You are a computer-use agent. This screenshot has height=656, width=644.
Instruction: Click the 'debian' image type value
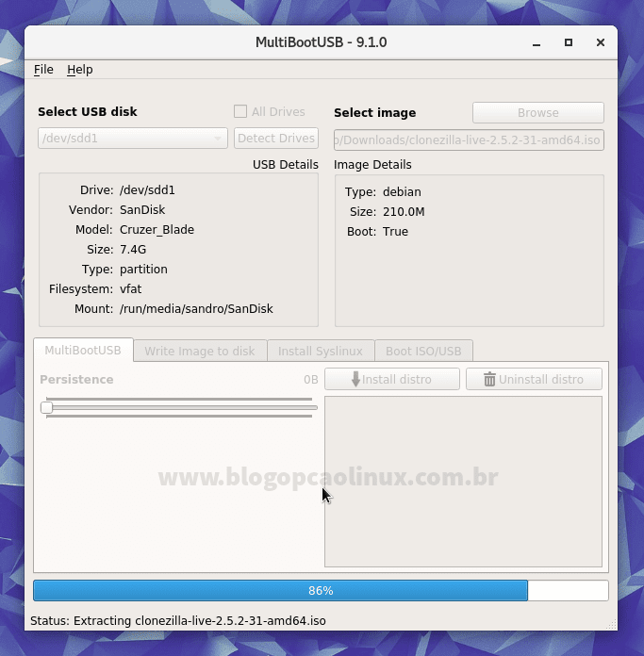pyautogui.click(x=402, y=192)
